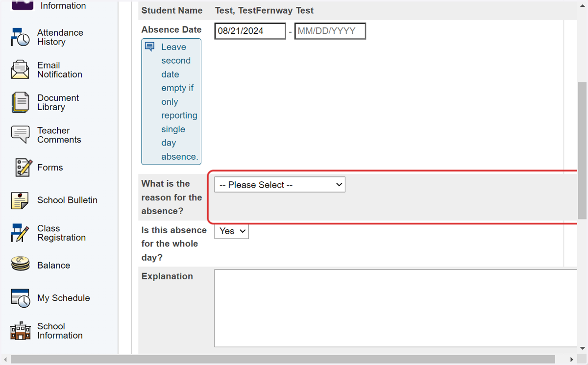Go to Class Registration menu label
Viewport: 588px width, 365px height.
click(x=61, y=233)
